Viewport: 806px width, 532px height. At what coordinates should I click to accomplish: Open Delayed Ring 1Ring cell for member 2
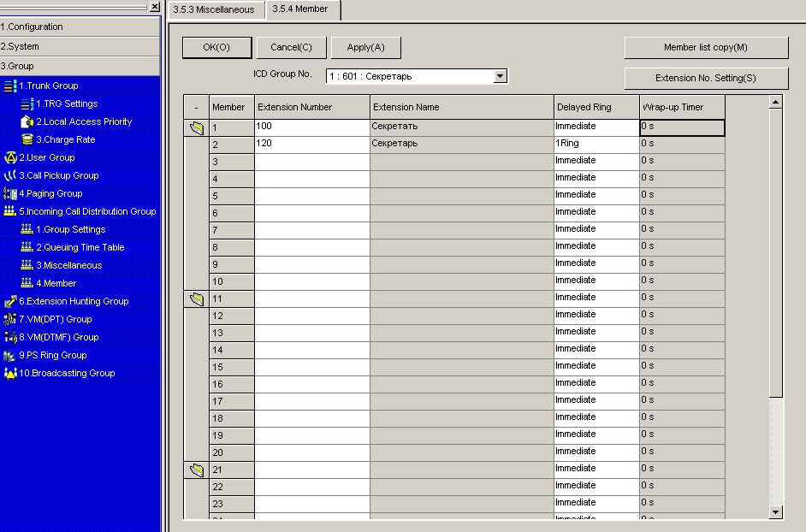tap(596, 145)
